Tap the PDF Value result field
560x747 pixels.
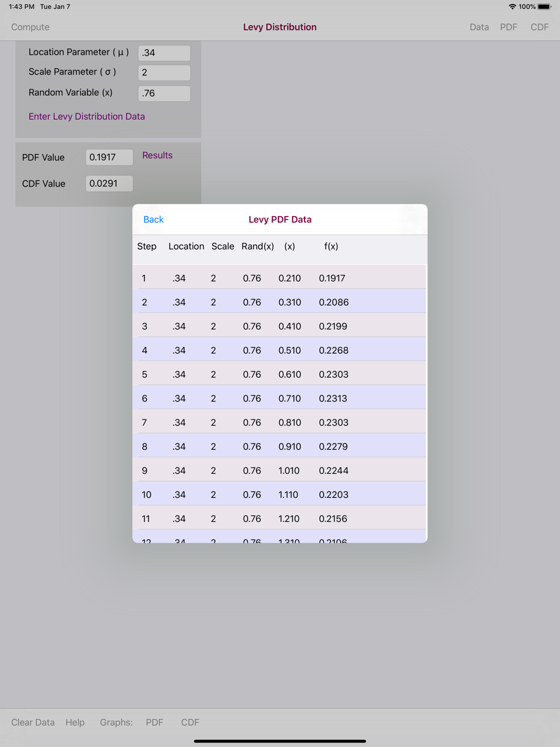pyautogui.click(x=109, y=157)
